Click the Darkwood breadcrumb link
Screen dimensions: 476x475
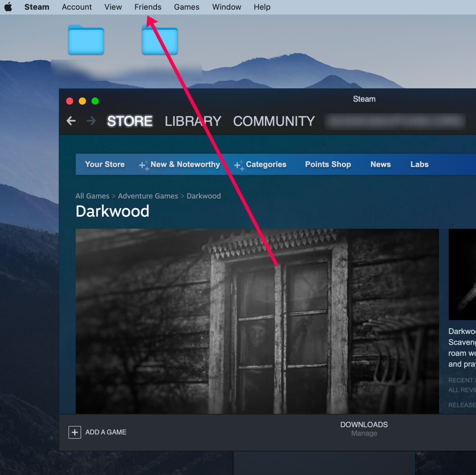click(204, 196)
